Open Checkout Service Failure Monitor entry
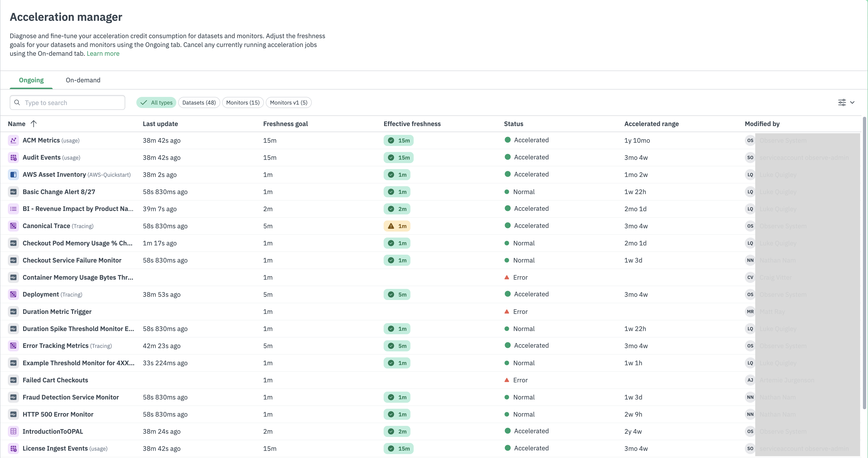 pyautogui.click(x=72, y=260)
